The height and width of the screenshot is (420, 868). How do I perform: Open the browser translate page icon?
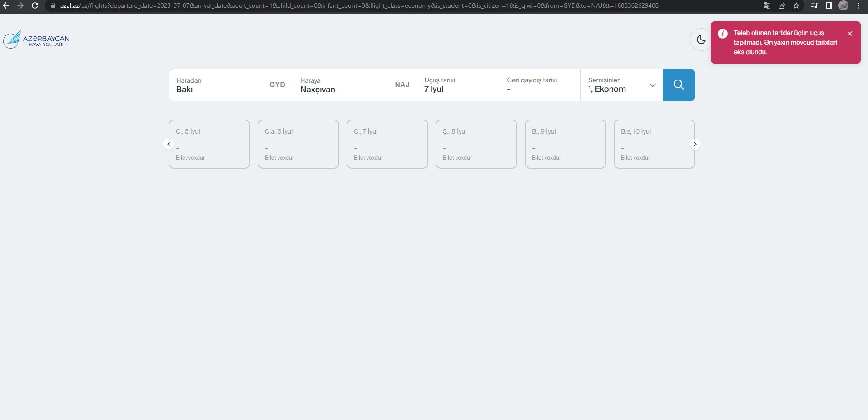click(x=767, y=6)
